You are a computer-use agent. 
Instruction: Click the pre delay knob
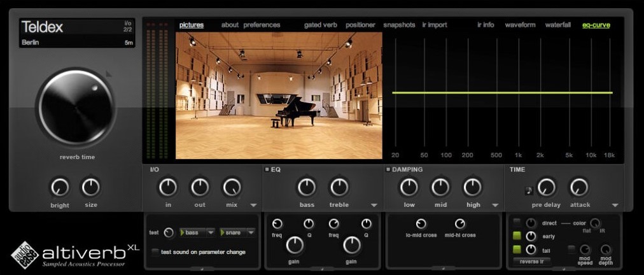click(x=547, y=187)
